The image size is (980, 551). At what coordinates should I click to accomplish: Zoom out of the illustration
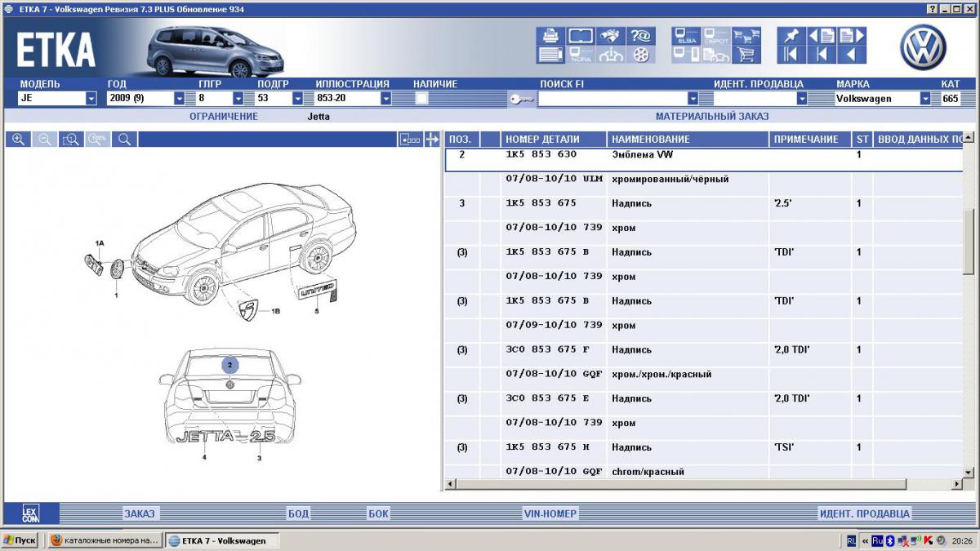45,140
